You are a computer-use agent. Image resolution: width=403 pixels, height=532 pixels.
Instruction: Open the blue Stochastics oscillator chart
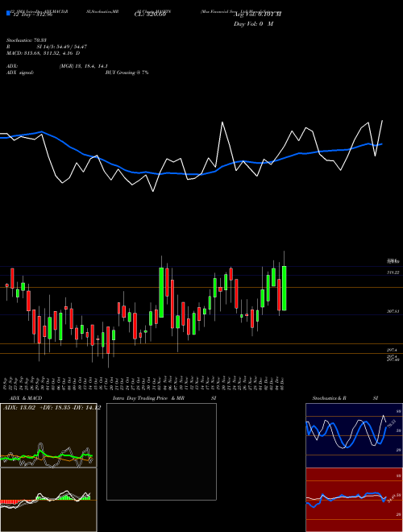point(354,435)
